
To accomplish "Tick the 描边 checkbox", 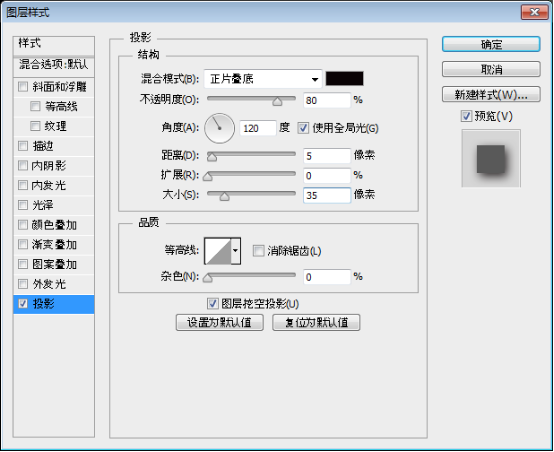I will click(23, 146).
